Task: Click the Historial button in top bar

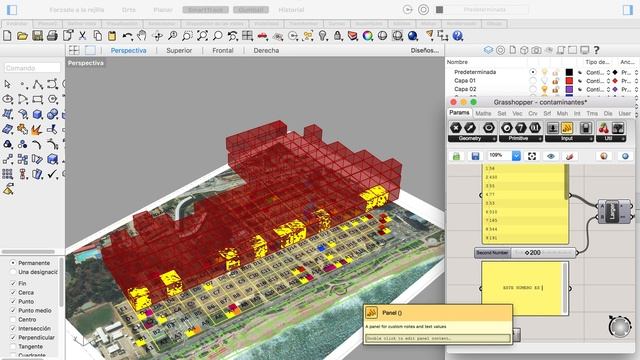Action: click(x=291, y=9)
